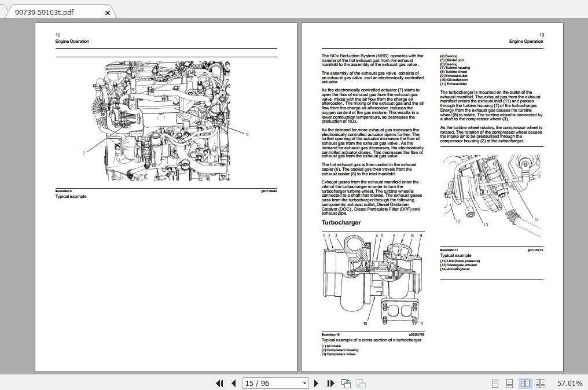Go to the previous page
Screen dimensions: 588x390
click(233, 383)
